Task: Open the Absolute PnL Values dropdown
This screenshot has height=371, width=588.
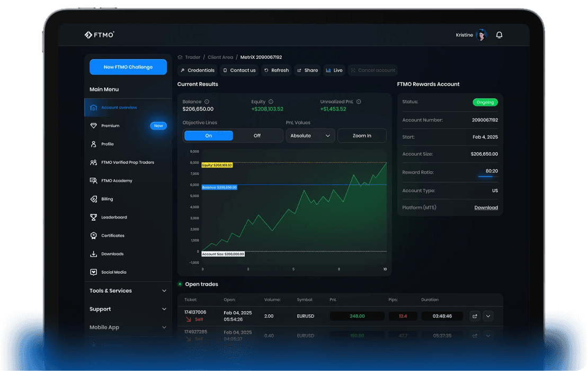Action: tap(310, 135)
